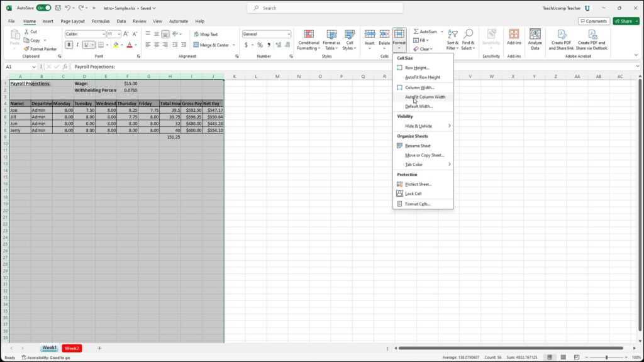The height and width of the screenshot is (362, 644).
Task: Open Find & Select
Action: tap(468, 40)
